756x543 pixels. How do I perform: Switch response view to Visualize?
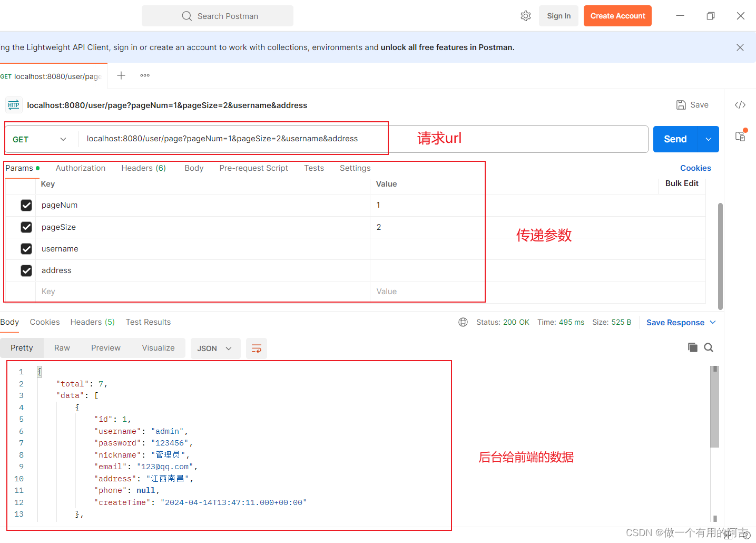[158, 348]
